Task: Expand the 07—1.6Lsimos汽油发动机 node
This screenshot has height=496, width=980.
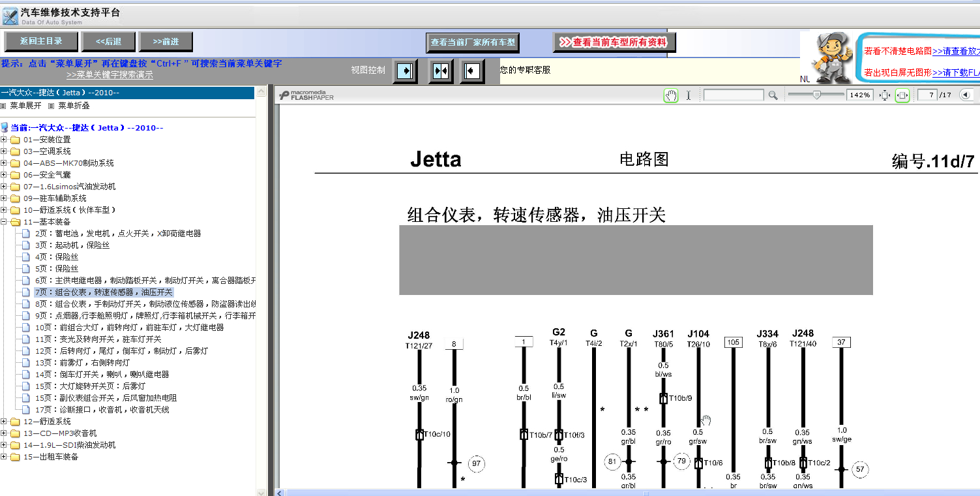Action: click(4, 187)
